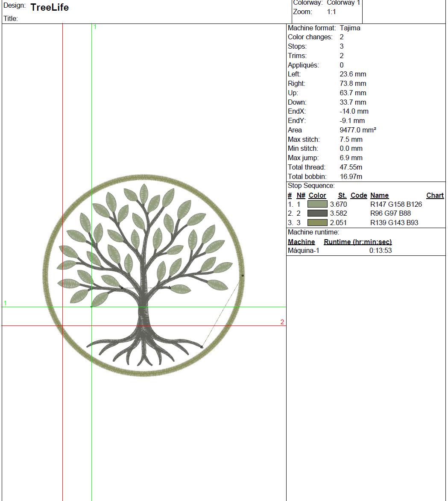Click the Machine runtime heading

[313, 232]
